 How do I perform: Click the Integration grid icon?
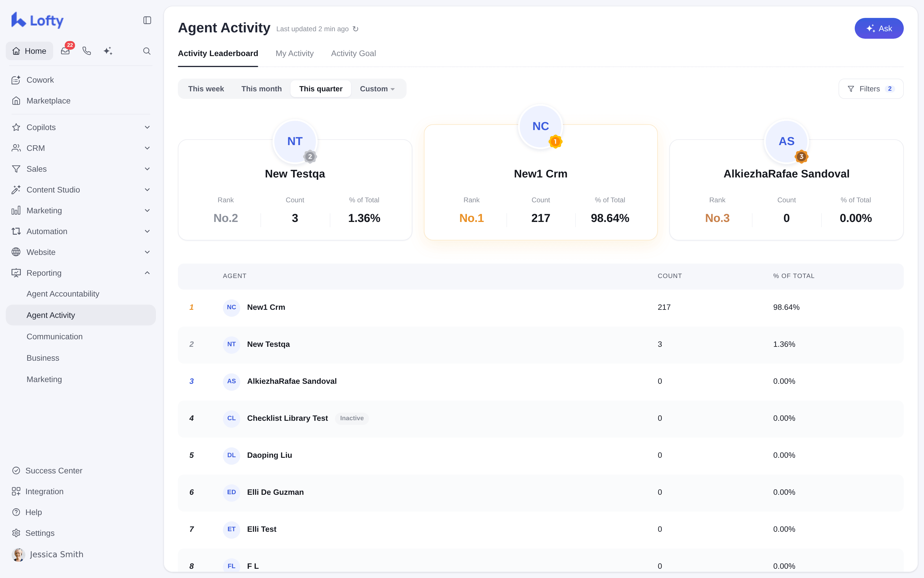tap(16, 492)
